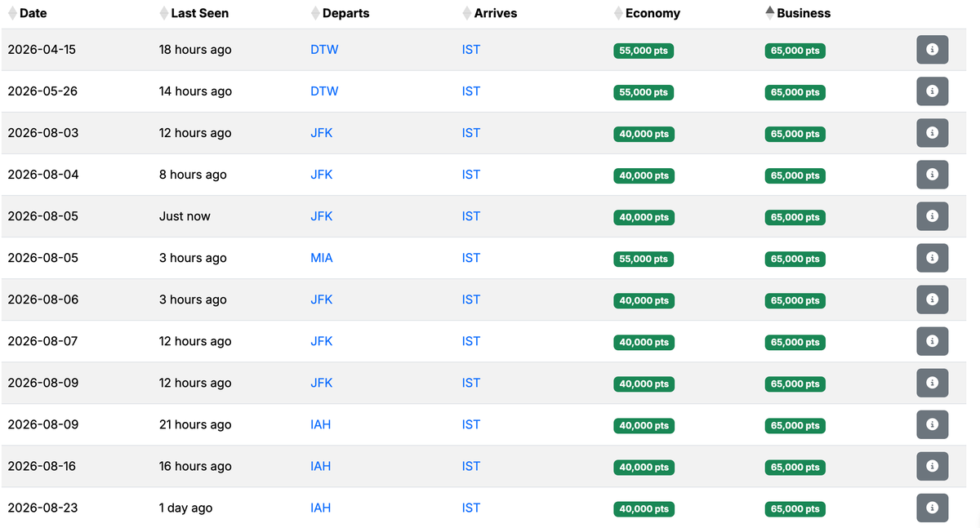This screenshot has width=980, height=528.
Task: Click info icon for the 'Just now' row
Action: click(x=932, y=216)
